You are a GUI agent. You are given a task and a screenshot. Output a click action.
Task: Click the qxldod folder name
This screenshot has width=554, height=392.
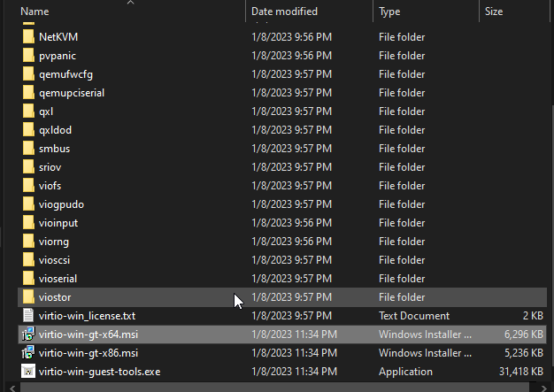click(x=55, y=130)
